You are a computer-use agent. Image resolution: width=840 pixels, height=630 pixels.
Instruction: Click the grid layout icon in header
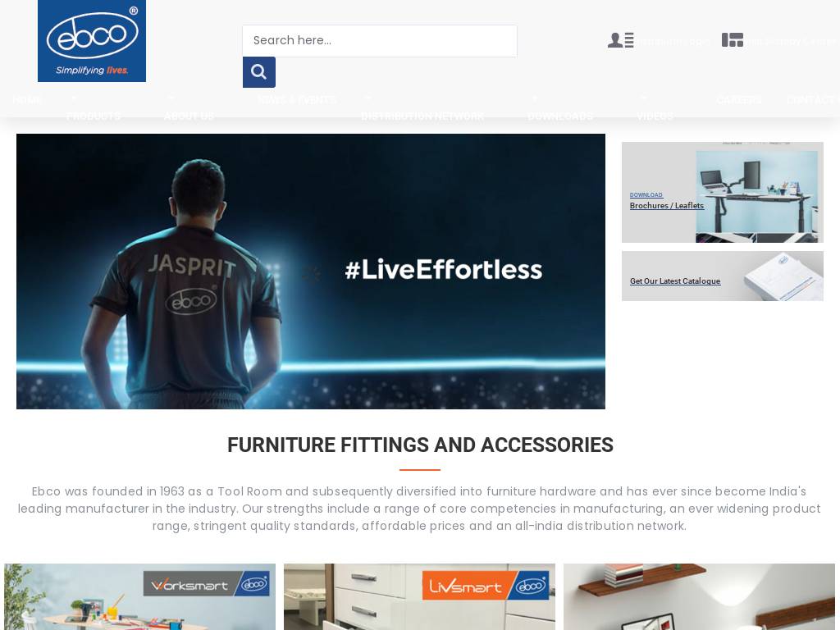(732, 40)
